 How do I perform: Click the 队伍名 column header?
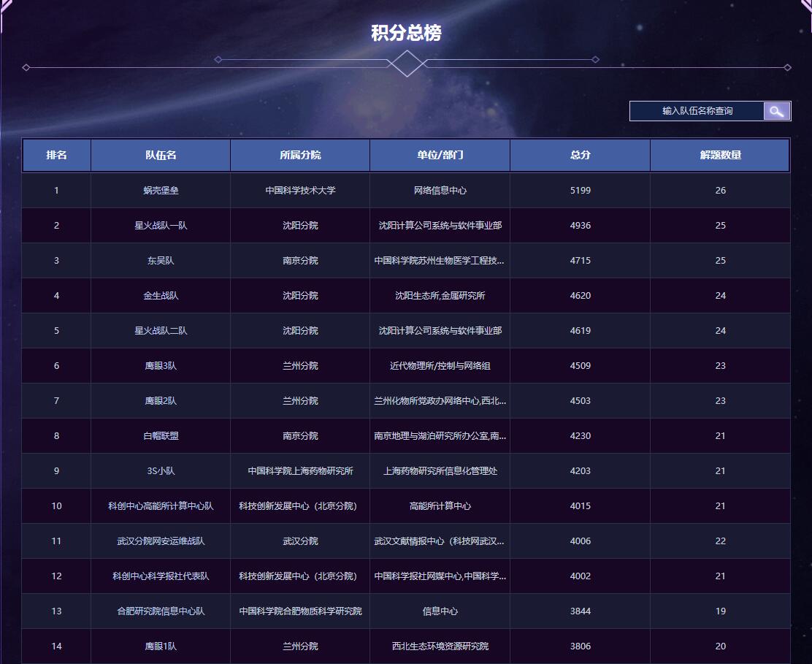(161, 155)
